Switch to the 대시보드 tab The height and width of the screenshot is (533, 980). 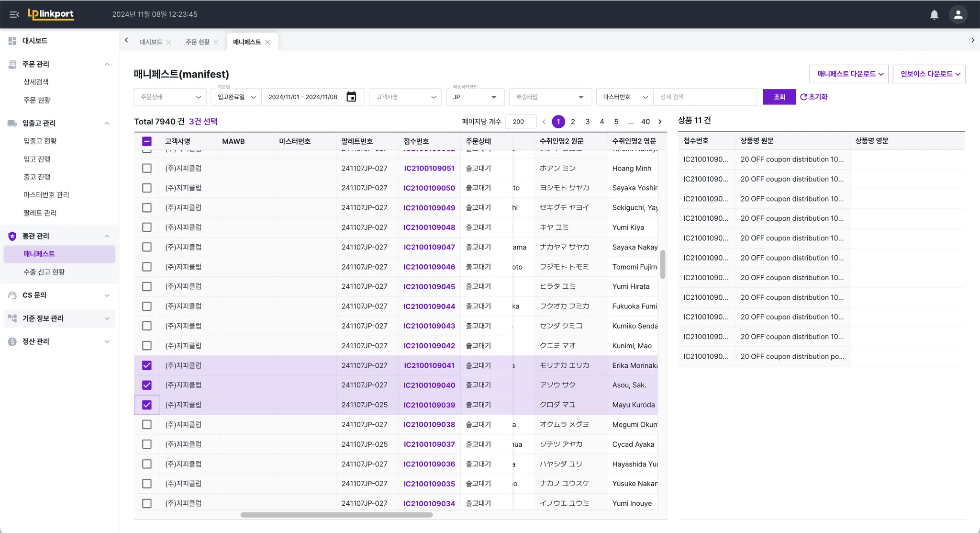[x=151, y=42]
